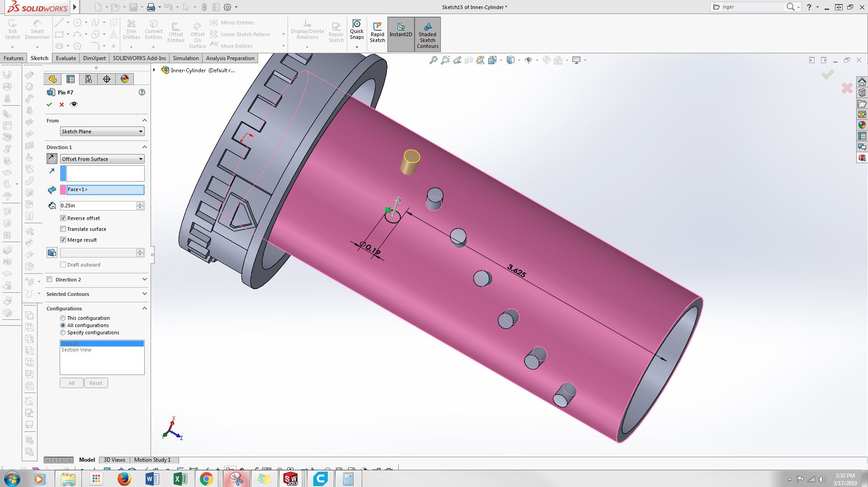Open the PropertyManager tab
868x487 pixels.
tap(71, 79)
